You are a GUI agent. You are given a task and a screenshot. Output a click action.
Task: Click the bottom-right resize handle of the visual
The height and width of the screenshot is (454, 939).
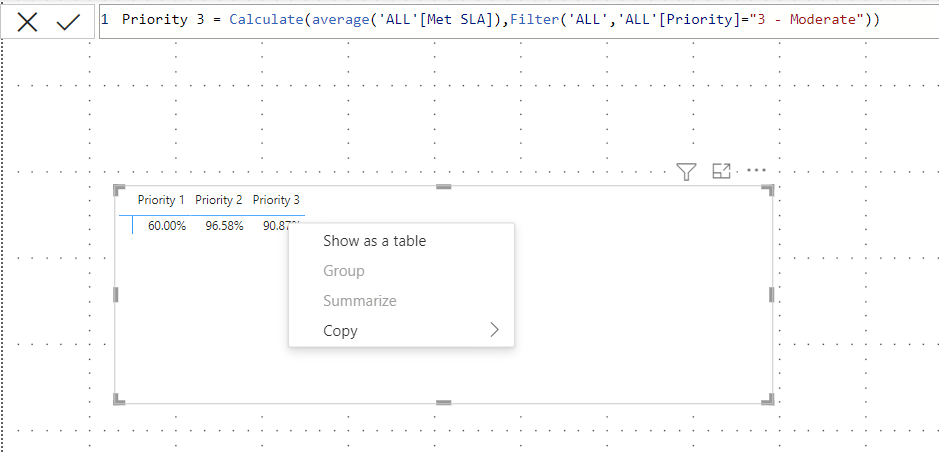(768, 399)
